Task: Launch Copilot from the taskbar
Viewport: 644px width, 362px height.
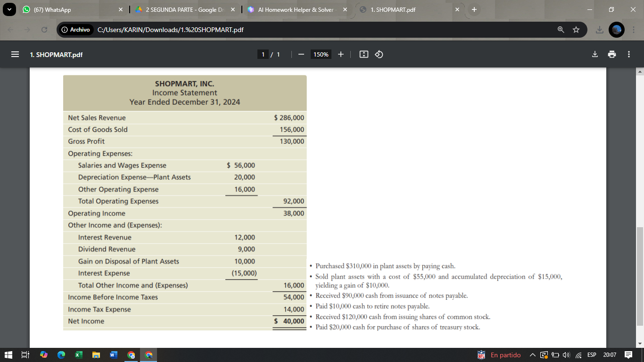Action: [x=44, y=355]
